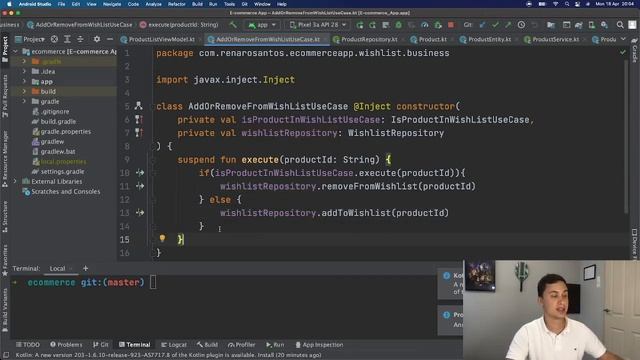Show Git history clock icon

521,25
